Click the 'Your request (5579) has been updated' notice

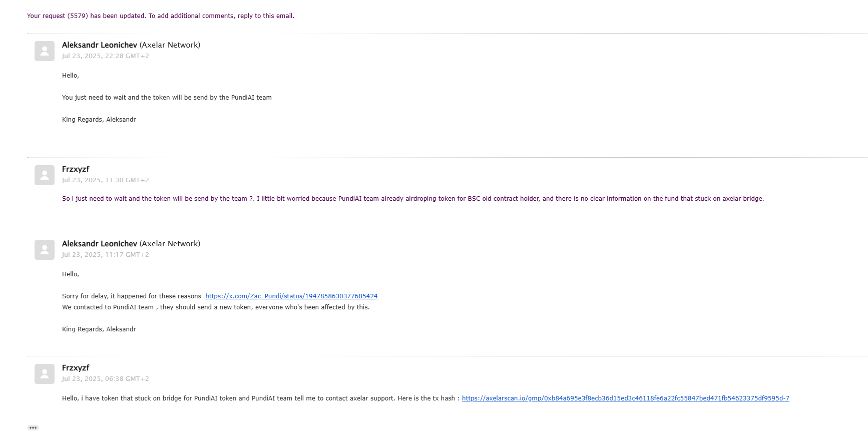click(160, 16)
